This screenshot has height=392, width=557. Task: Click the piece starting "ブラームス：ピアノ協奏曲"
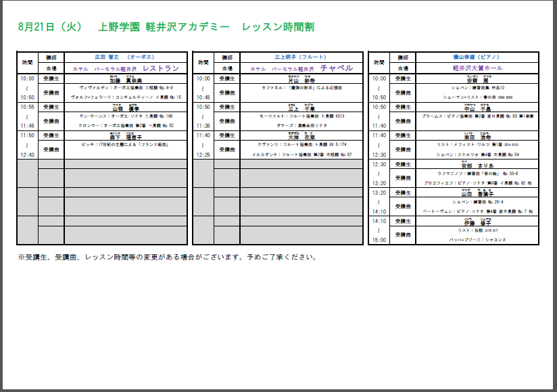(478, 116)
